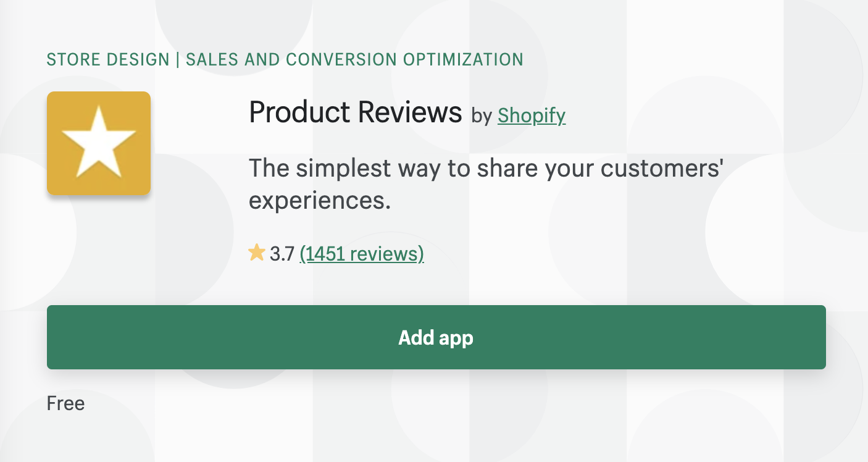Click the description line about customers' experiences
The width and height of the screenshot is (868, 462).
486,184
